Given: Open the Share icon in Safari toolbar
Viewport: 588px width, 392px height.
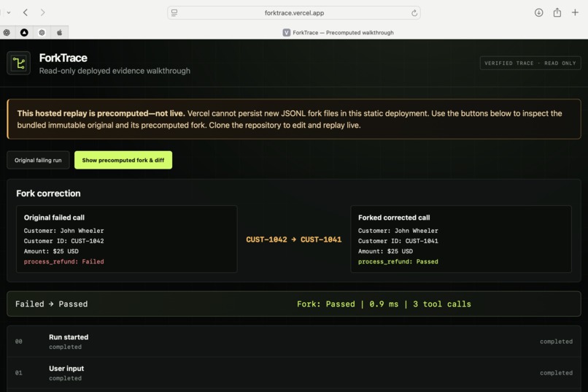Looking at the screenshot, I should 557,12.
